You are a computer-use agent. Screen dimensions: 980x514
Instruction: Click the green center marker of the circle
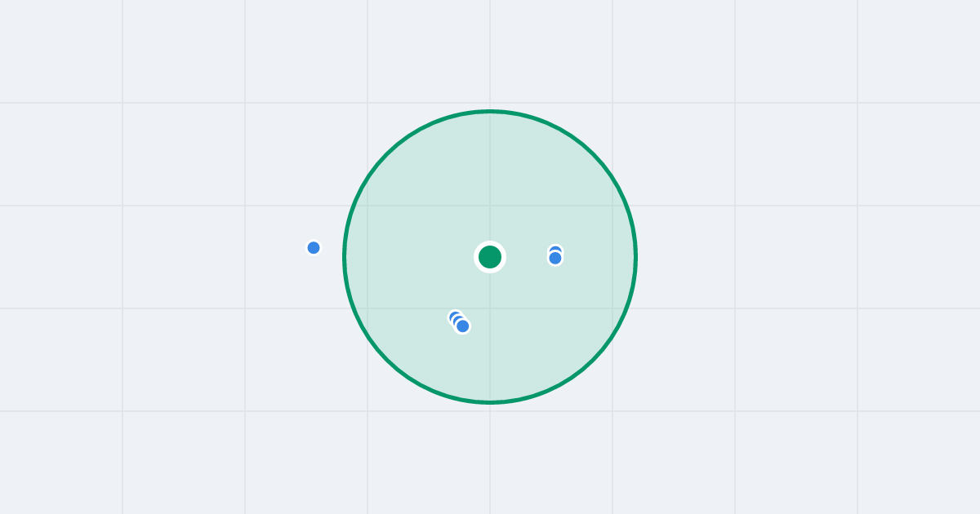click(490, 257)
